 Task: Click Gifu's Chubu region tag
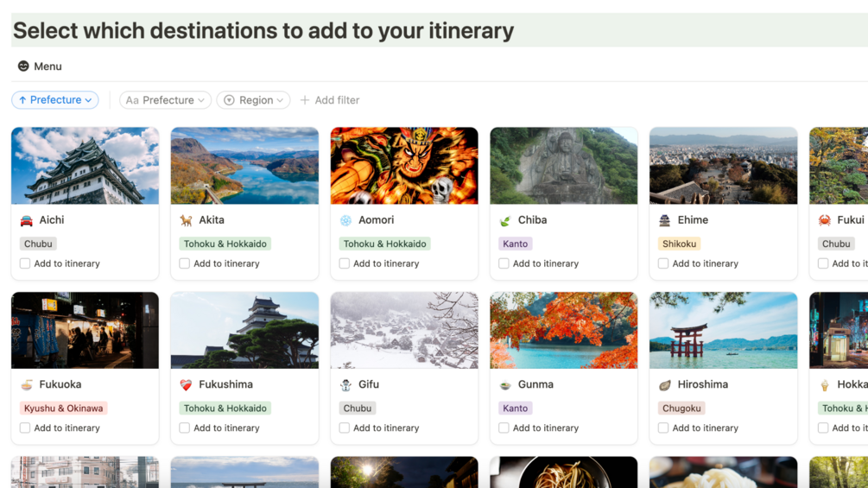tap(357, 409)
